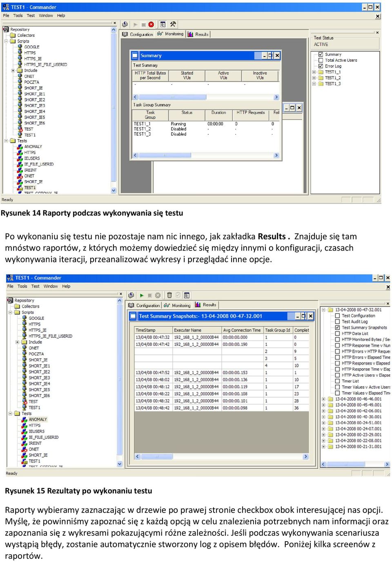Click the scroll-down arrow of Figure 14 repository tree
The width and height of the screenshot is (392, 562).
[x=114, y=190]
